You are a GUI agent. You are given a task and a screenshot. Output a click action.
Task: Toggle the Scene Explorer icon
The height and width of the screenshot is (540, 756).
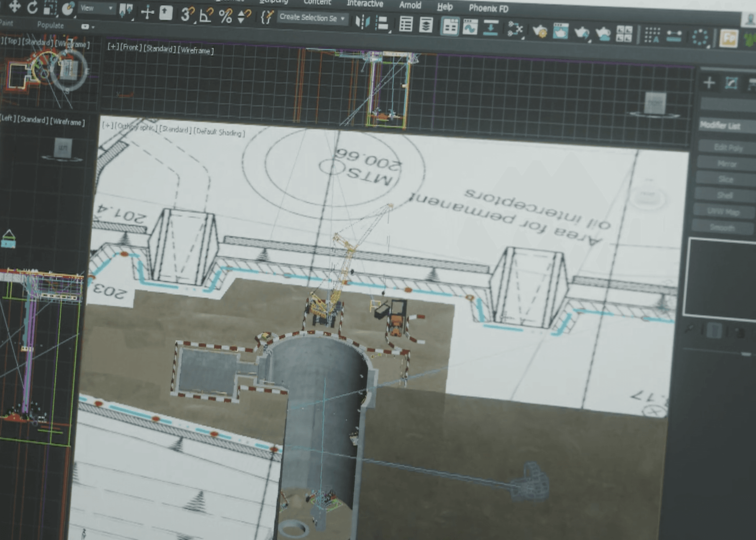(x=406, y=24)
